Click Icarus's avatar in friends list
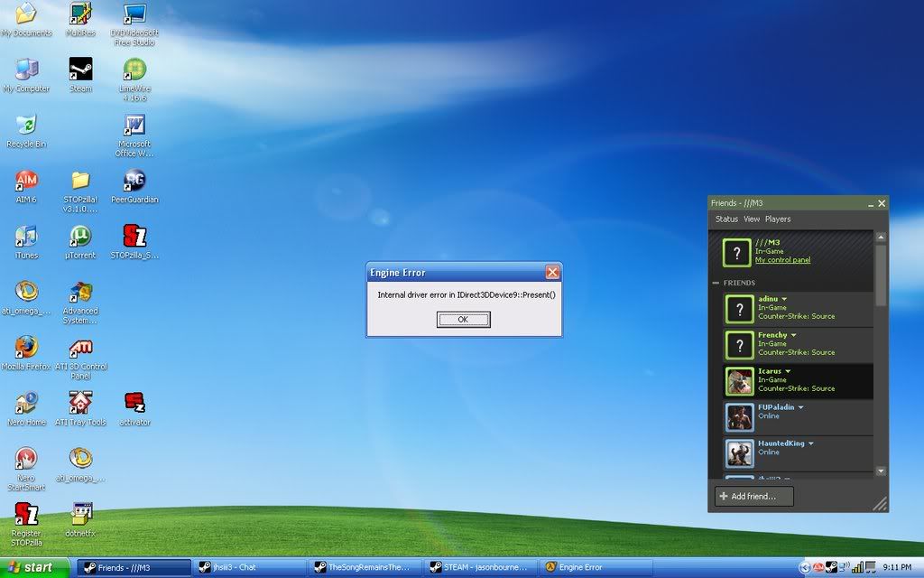Screen dimensions: 924x578 tap(740, 382)
